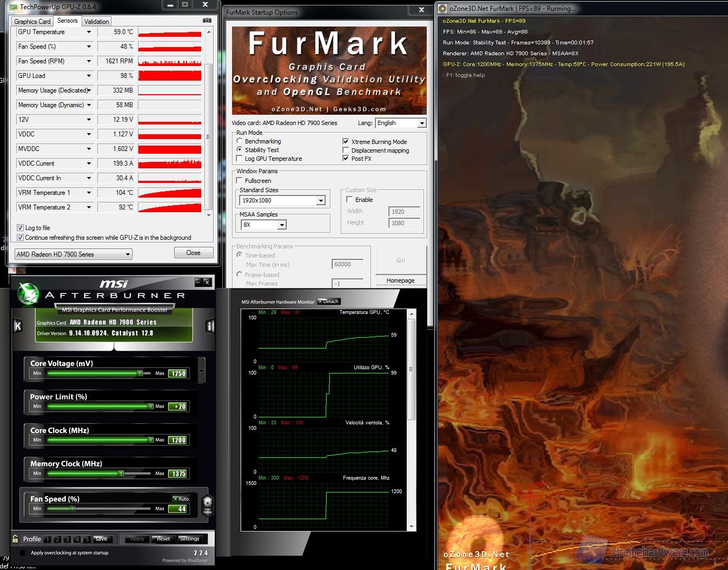Expand the GPU Temperature sensor dropdown
This screenshot has height=570, width=728.
coord(89,32)
